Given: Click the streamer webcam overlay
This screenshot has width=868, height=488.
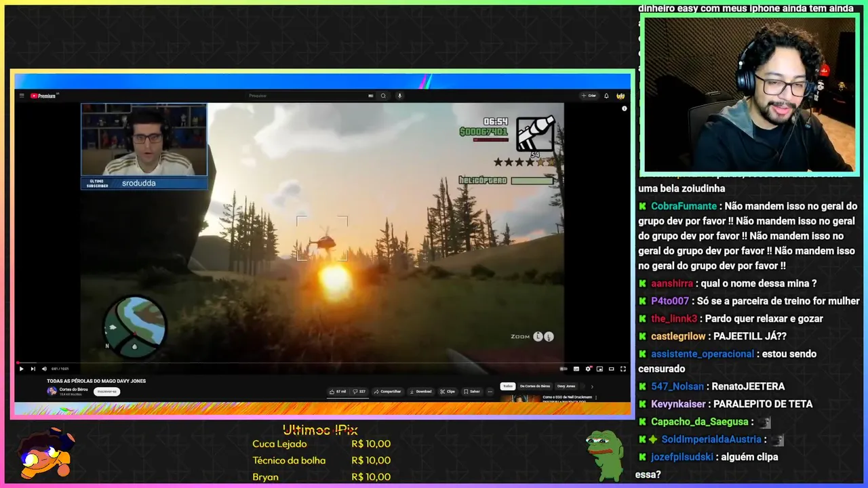Looking at the screenshot, I should click(749, 94).
